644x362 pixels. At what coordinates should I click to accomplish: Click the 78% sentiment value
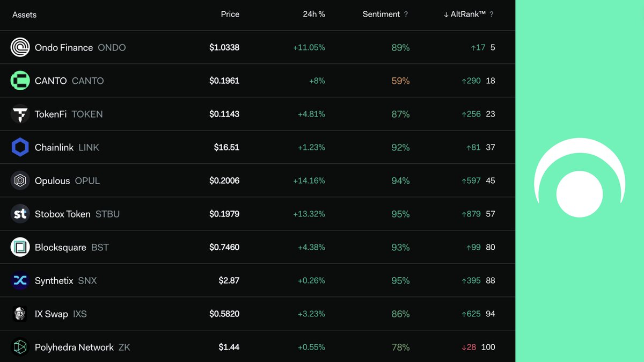[400, 347]
